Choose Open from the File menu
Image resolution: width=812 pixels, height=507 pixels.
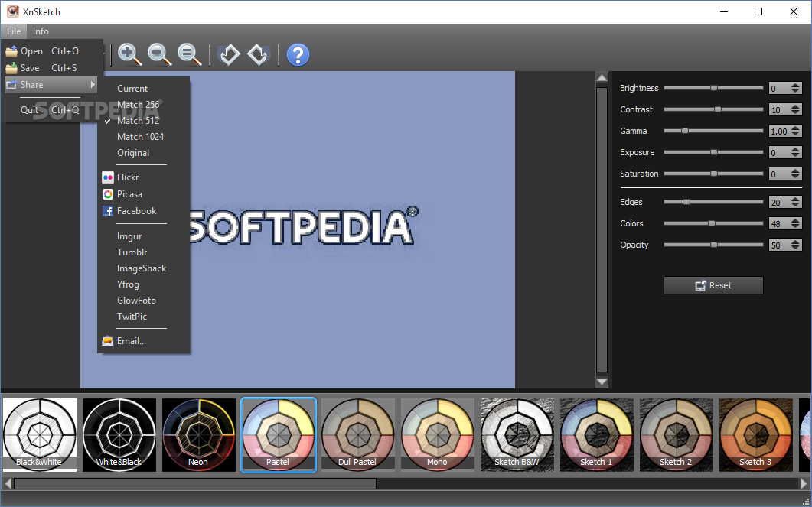click(51, 51)
